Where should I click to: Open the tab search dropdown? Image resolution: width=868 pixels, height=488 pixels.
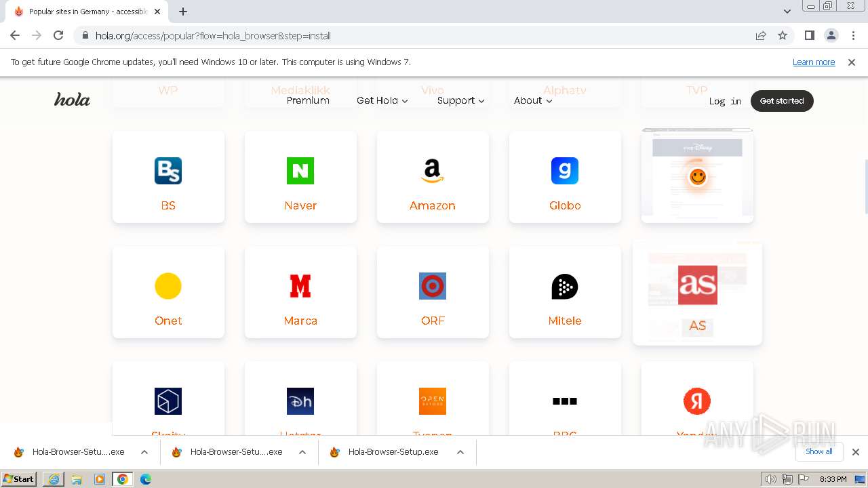click(787, 12)
